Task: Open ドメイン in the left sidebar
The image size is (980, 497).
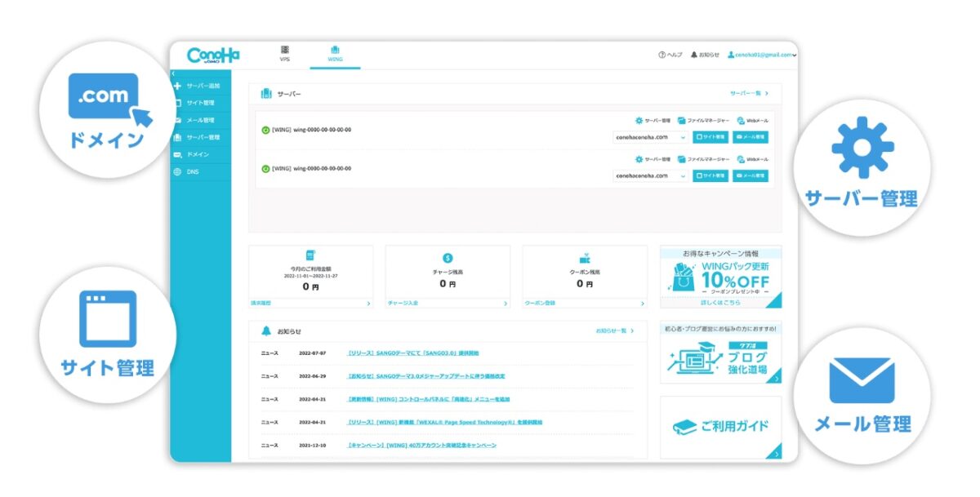Action: point(197,154)
